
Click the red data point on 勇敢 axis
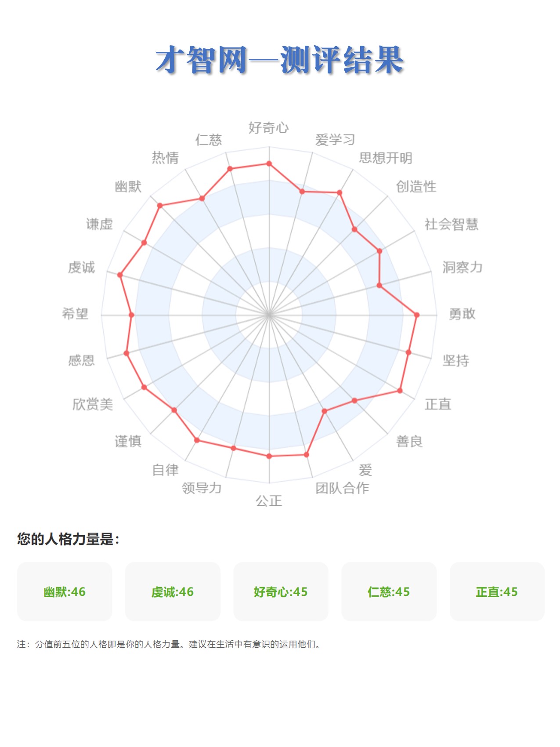[417, 315]
